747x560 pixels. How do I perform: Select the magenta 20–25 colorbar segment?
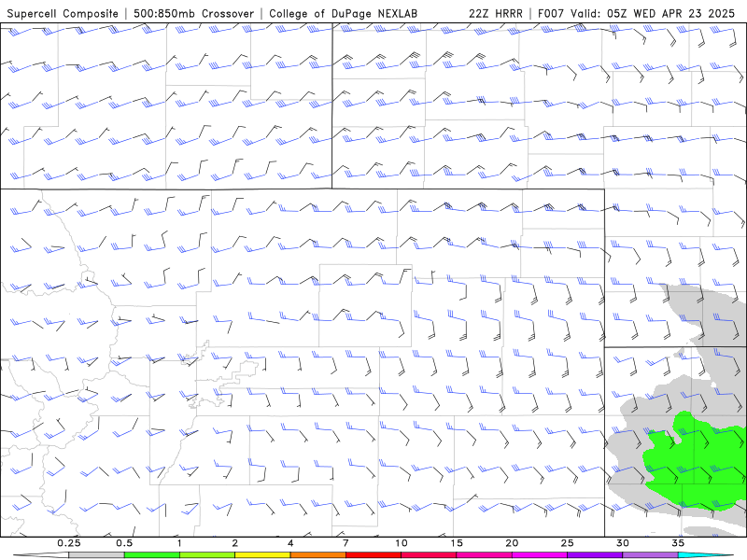point(540,555)
